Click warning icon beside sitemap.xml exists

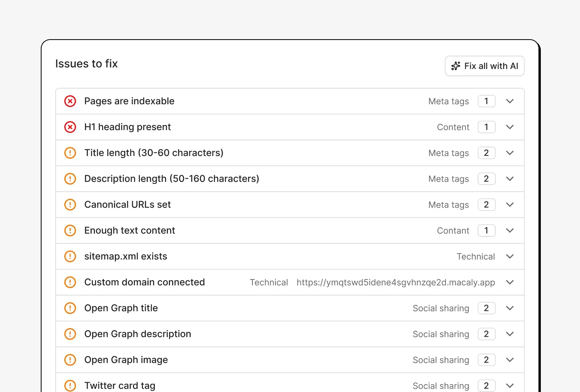point(70,256)
